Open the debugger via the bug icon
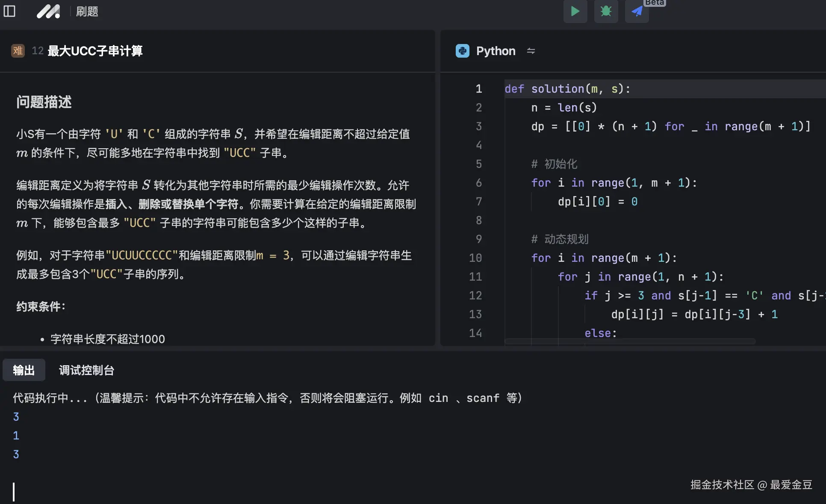This screenshot has width=826, height=504. 606,12
